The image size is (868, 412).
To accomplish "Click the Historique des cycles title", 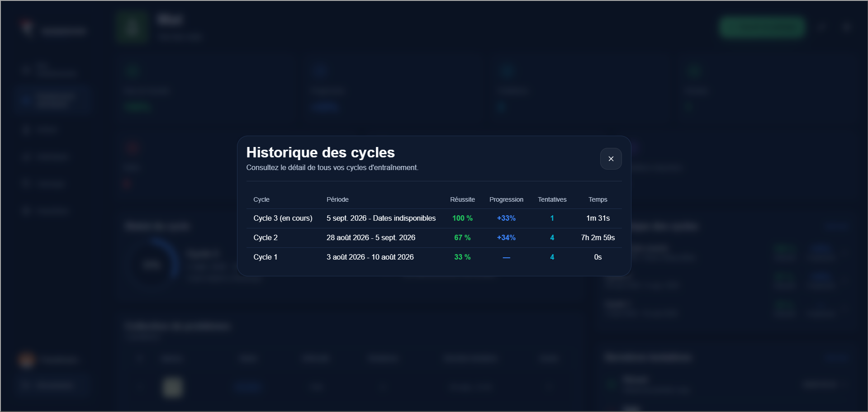I will (320, 152).
